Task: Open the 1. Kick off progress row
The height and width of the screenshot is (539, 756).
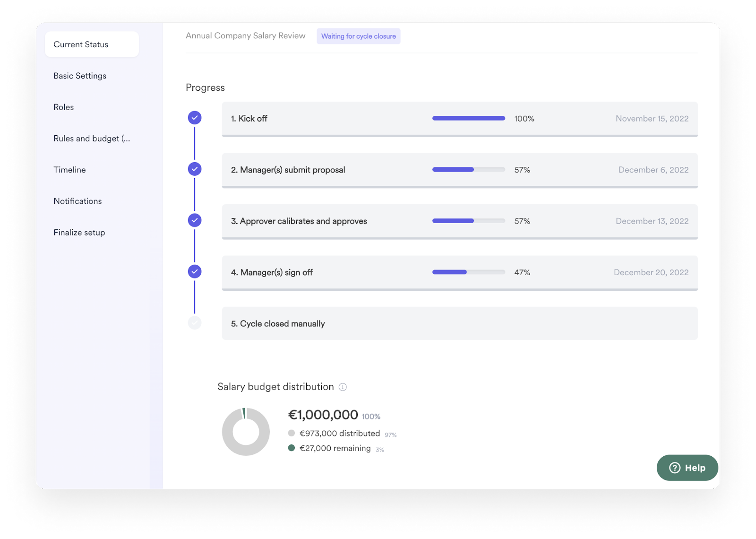Action: (x=460, y=119)
